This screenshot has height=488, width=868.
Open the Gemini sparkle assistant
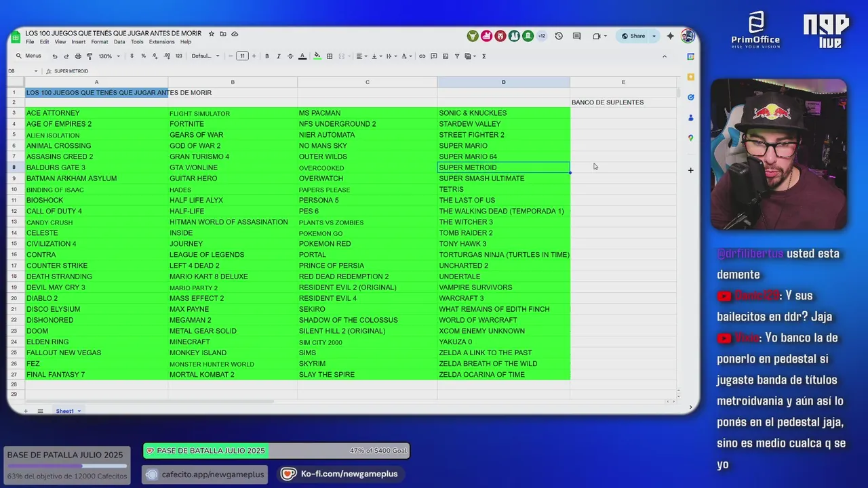click(x=671, y=36)
